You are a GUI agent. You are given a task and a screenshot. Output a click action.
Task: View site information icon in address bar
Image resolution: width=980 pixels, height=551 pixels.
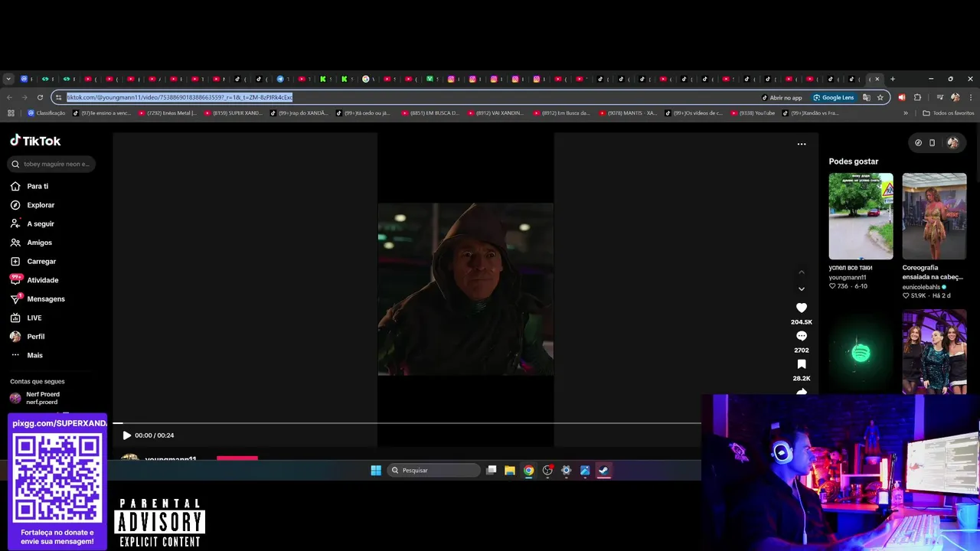(x=58, y=97)
